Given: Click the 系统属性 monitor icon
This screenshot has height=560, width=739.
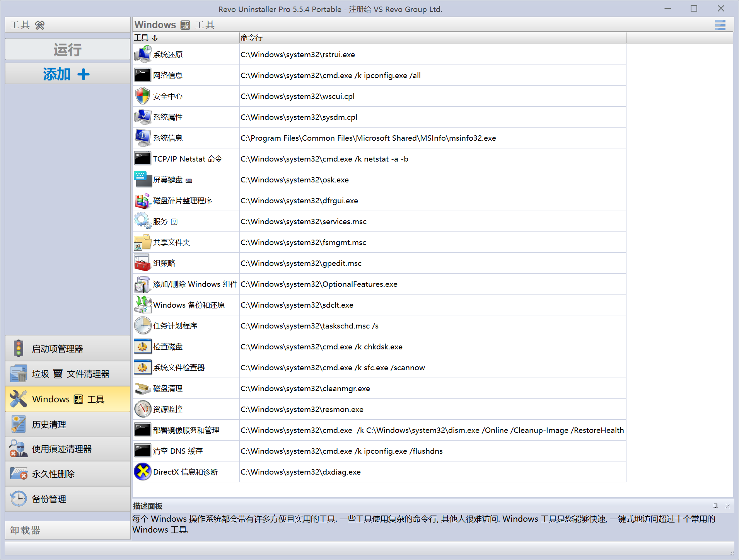Looking at the screenshot, I should pyautogui.click(x=143, y=117).
